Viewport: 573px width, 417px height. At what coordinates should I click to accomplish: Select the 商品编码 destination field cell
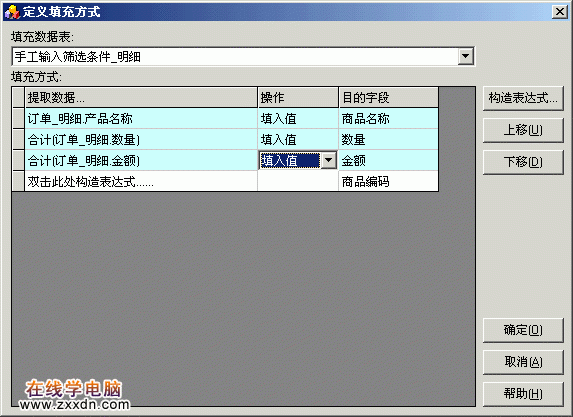pyautogui.click(x=388, y=181)
